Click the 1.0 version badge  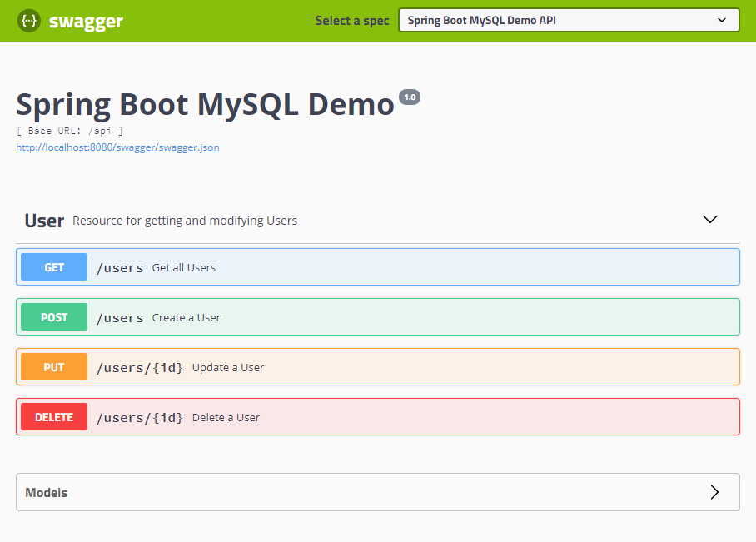click(x=409, y=96)
